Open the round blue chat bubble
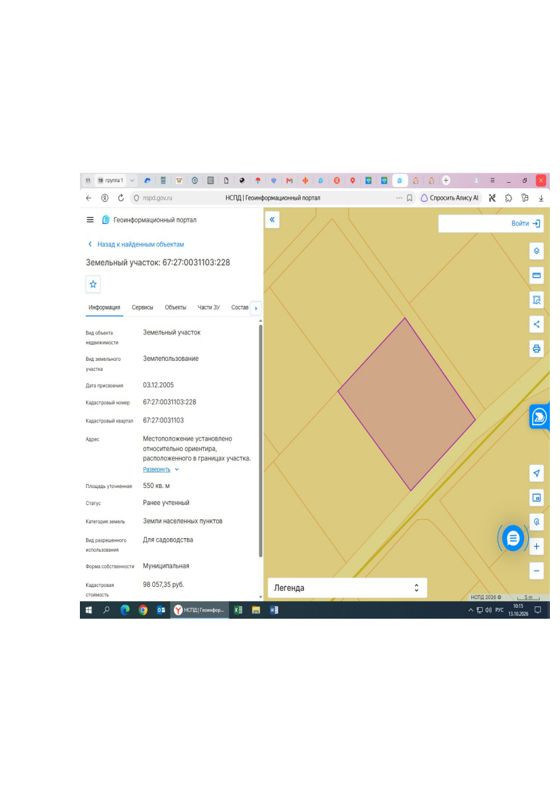 click(513, 538)
